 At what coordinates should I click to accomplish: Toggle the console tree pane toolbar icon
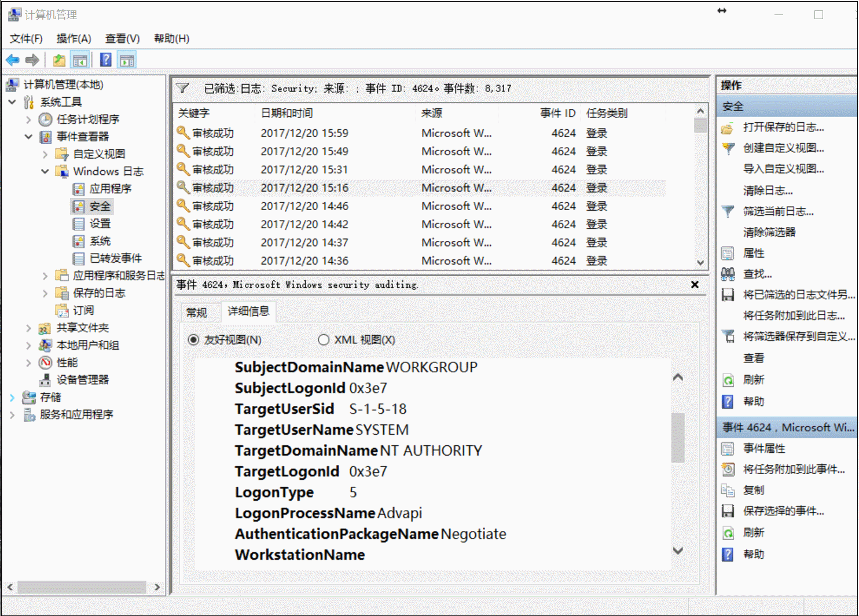tap(80, 60)
